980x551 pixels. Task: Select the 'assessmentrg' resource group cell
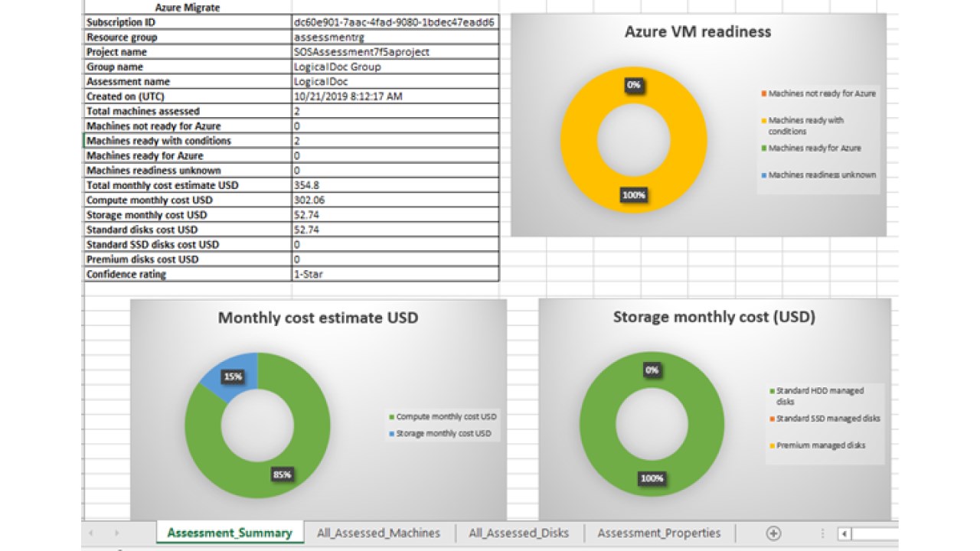[x=395, y=37]
